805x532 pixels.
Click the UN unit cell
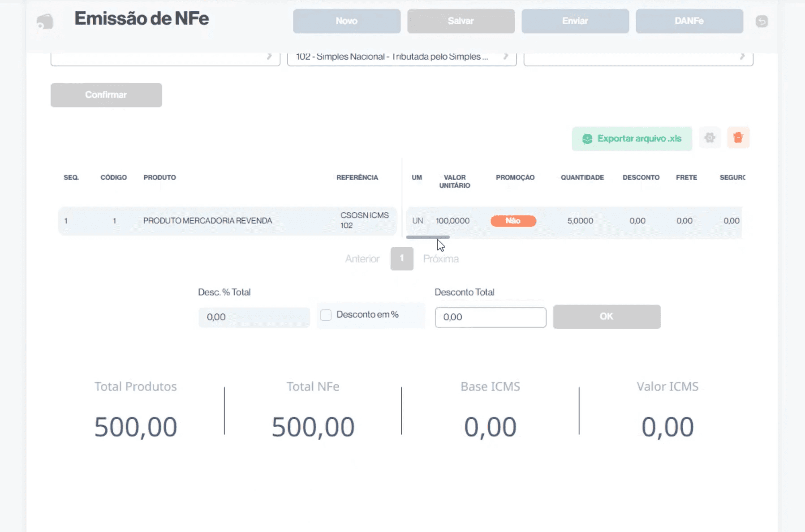pos(418,221)
